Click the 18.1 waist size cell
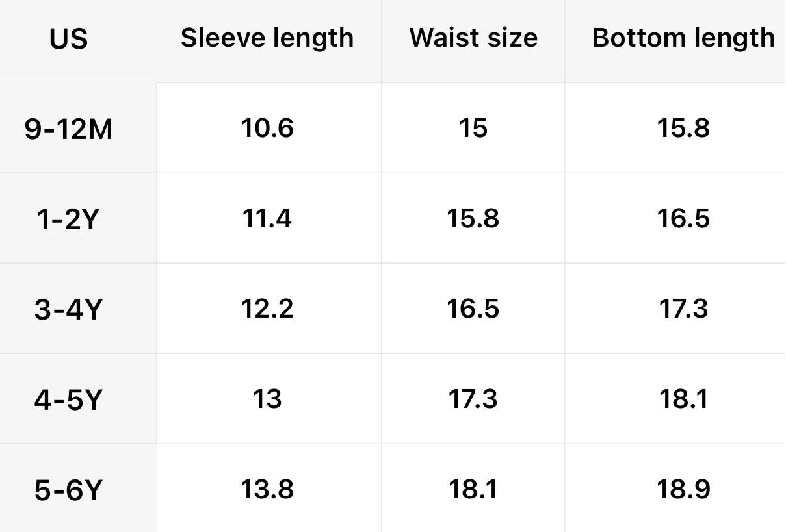The height and width of the screenshot is (532, 786). (473, 488)
